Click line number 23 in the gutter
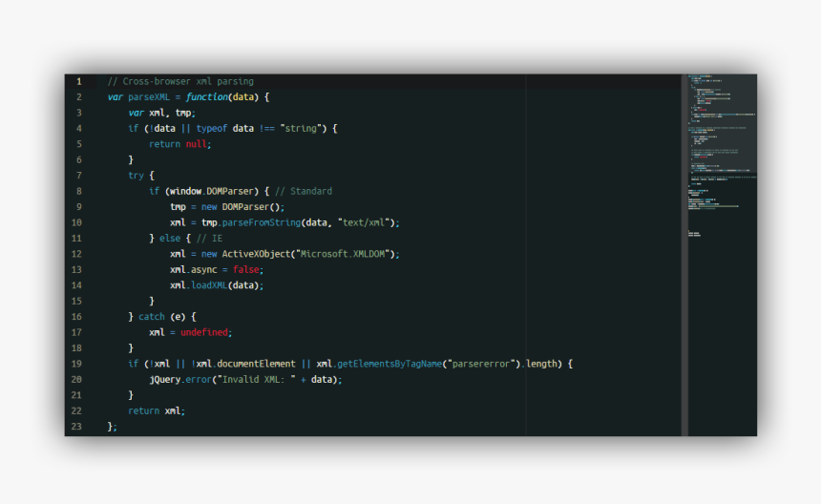 [x=76, y=427]
